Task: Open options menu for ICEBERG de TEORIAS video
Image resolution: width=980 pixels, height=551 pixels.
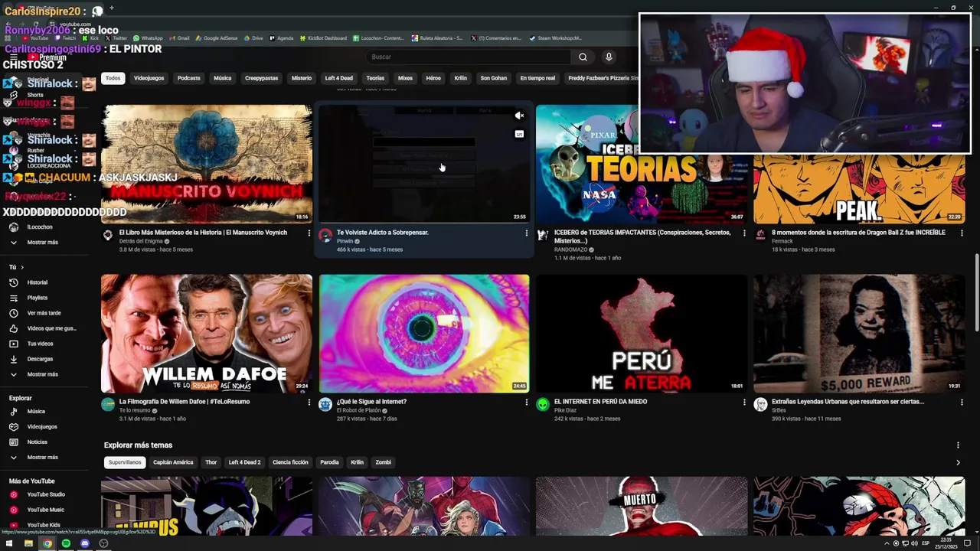Action: tap(743, 233)
